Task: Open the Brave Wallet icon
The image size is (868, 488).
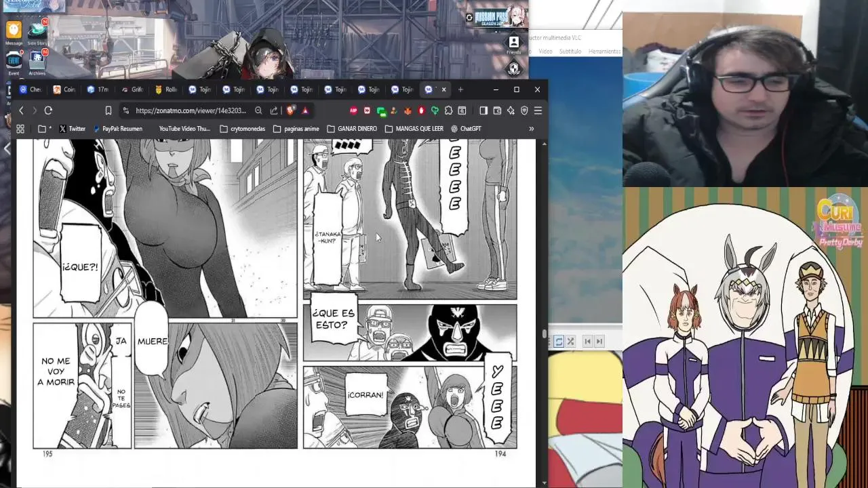Action: tap(497, 110)
